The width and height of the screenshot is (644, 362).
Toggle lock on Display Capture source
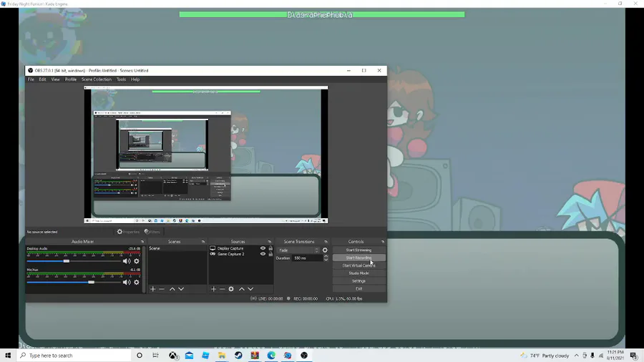coord(270,248)
